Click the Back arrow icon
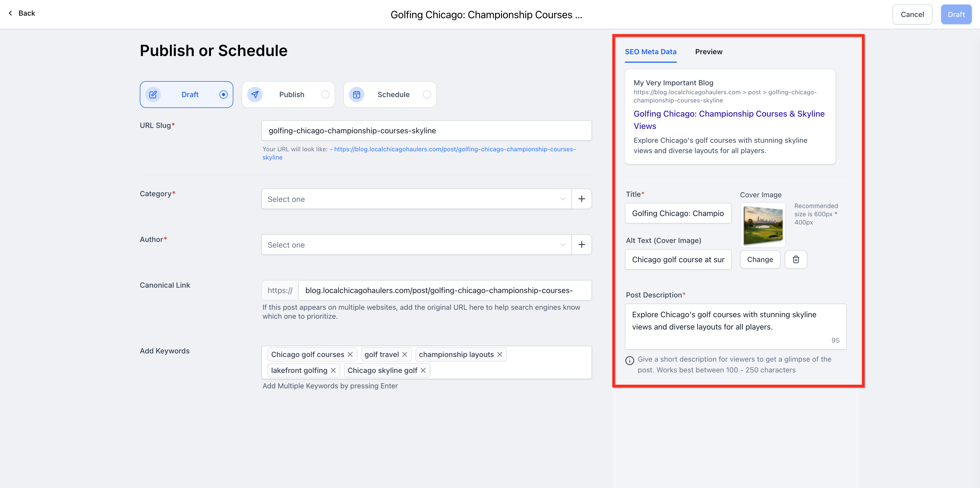 (x=11, y=13)
